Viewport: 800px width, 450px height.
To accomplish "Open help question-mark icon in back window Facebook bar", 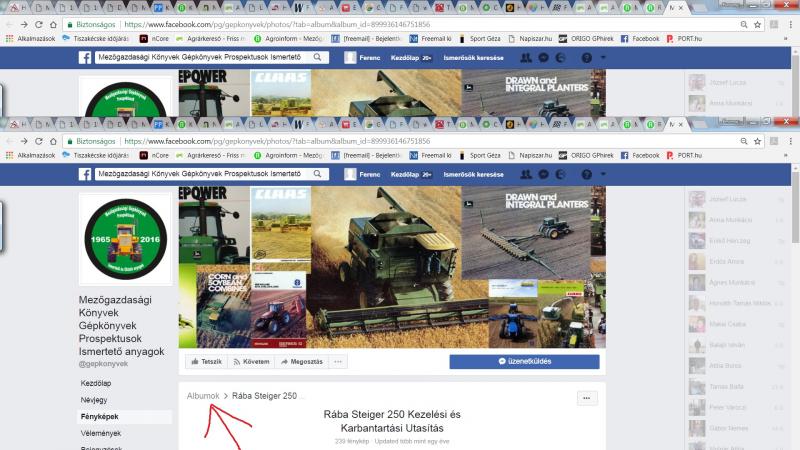I will coord(587,58).
